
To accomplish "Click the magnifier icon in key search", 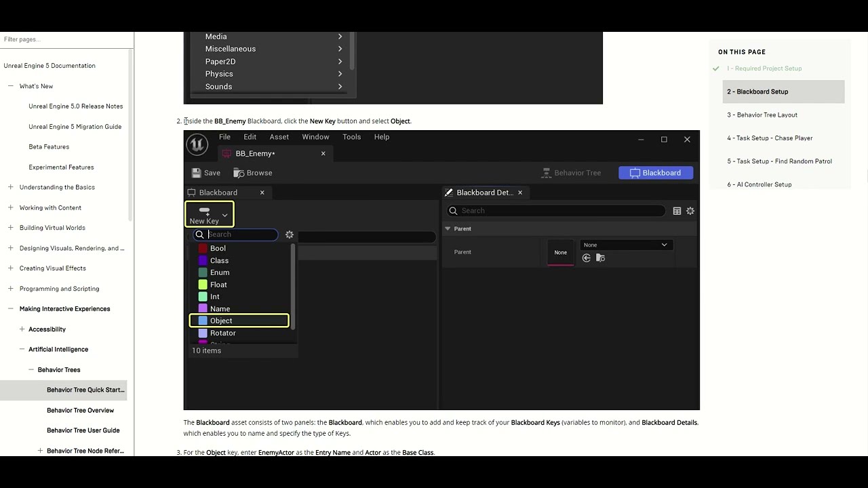I will [x=199, y=235].
